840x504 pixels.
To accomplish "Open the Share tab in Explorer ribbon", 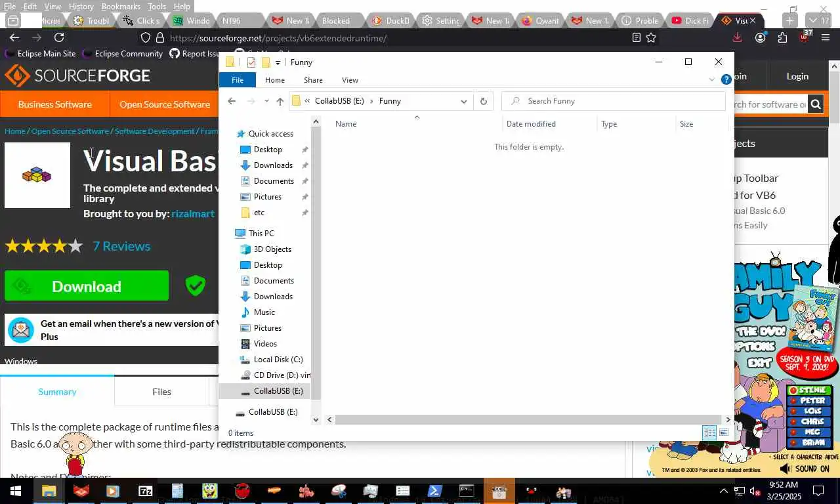I will (x=313, y=80).
